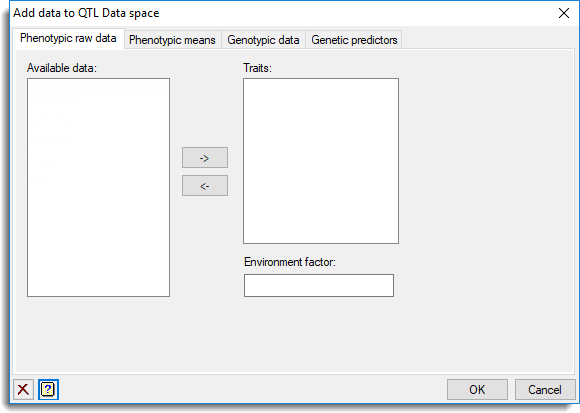This screenshot has height=413, width=580.
Task: Close the Add data dialog window
Action: click(x=564, y=13)
